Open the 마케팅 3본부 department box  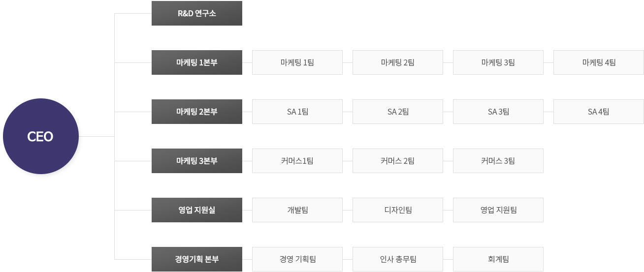[197, 161]
